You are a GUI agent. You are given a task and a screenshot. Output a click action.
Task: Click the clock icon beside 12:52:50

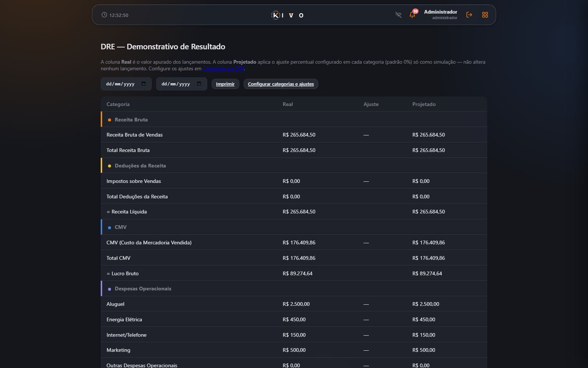coord(104,15)
